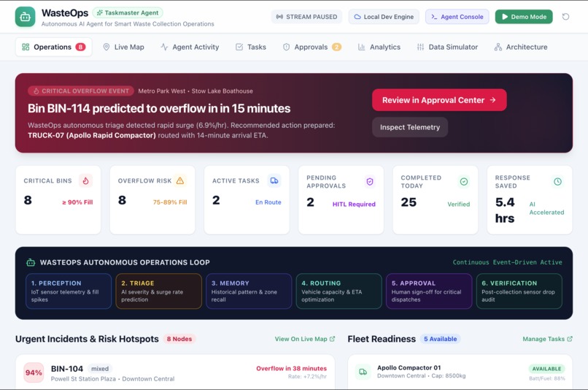Click the red 8 badge on Operations tab
Screen dimensions: 588x390
(80, 47)
